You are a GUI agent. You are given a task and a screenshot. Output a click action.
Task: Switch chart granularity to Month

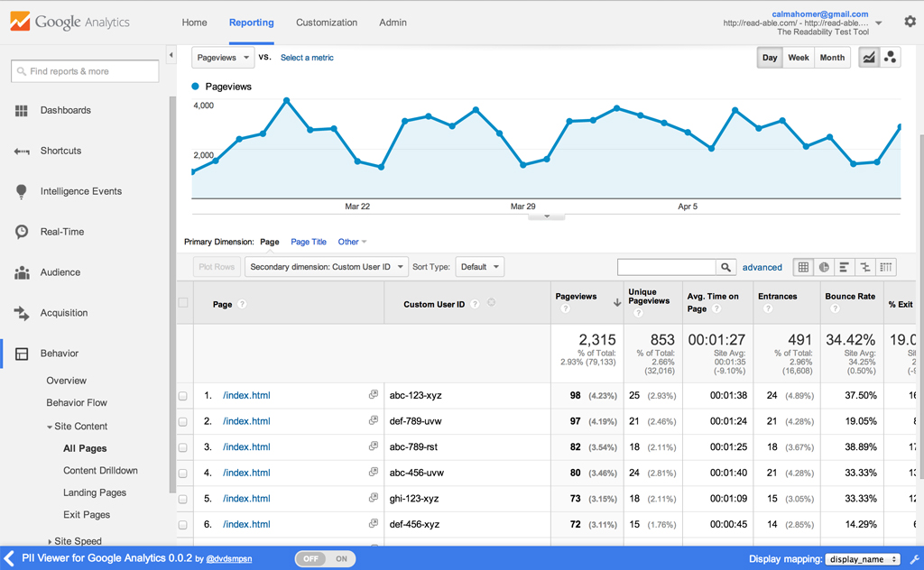point(832,58)
